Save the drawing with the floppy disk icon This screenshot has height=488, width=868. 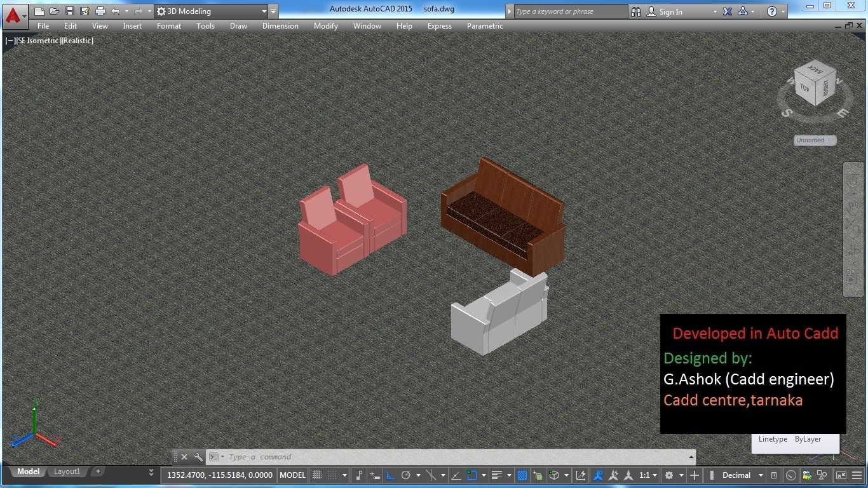[70, 11]
